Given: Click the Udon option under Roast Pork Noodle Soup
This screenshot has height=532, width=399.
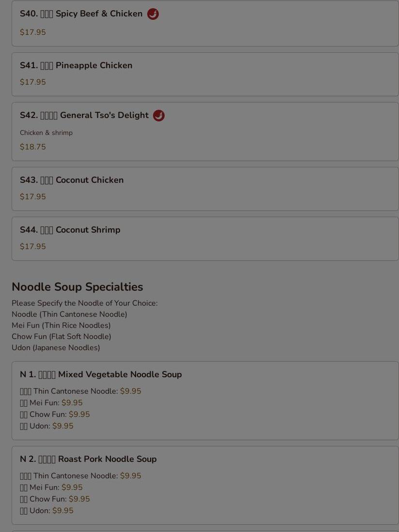Looking at the screenshot, I should [46, 510].
